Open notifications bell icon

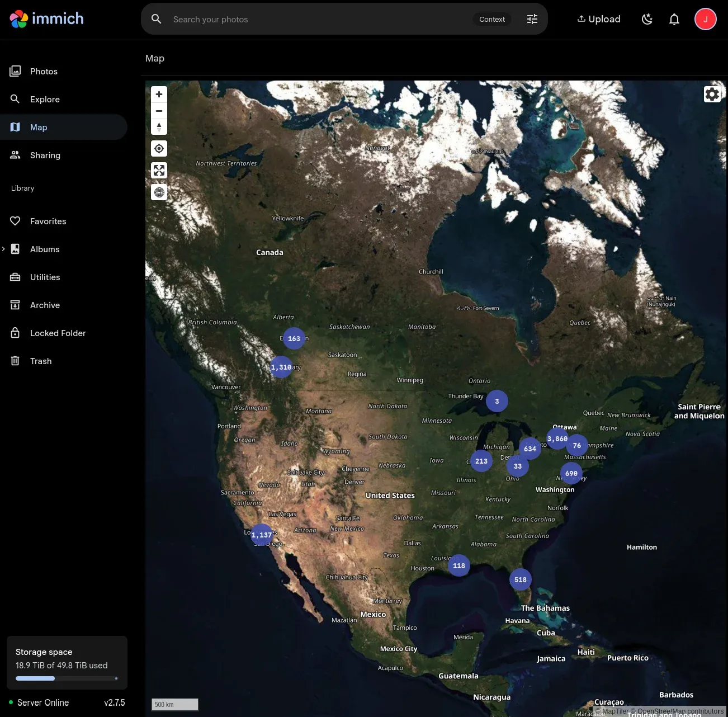674,19
